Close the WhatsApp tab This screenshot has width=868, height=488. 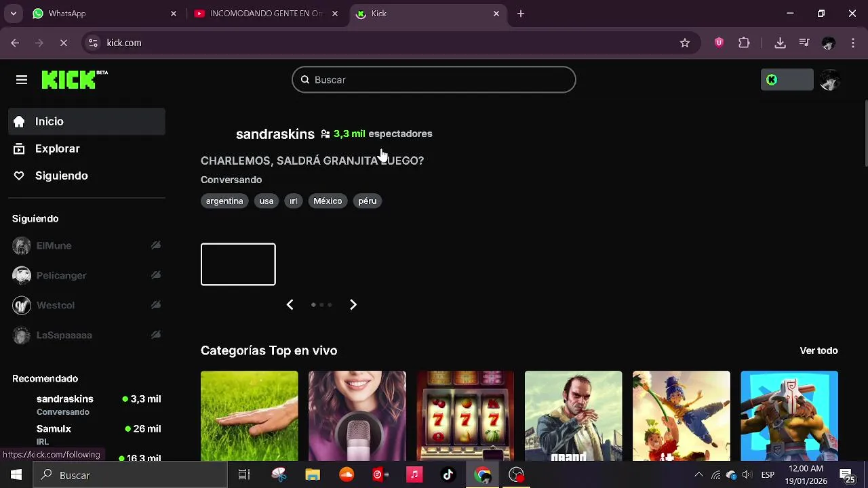[x=174, y=14]
